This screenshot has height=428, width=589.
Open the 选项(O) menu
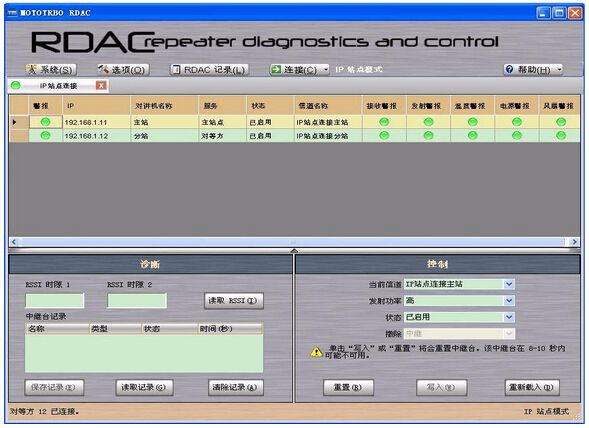tap(123, 70)
